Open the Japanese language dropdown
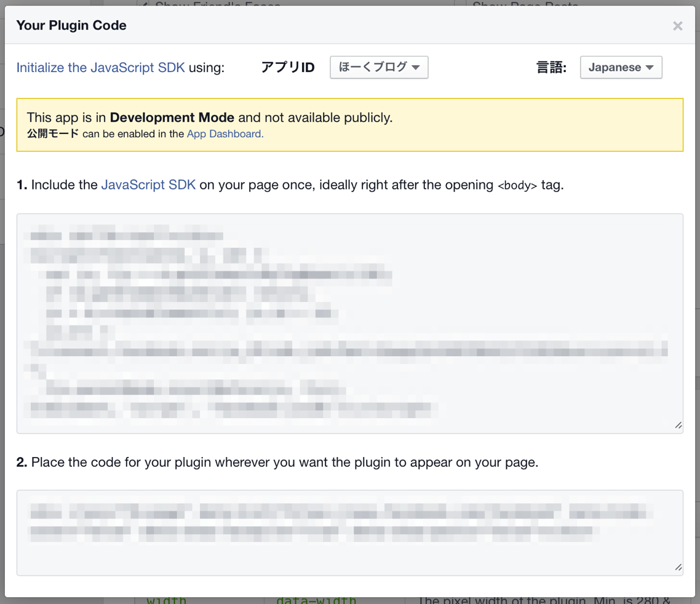Viewport: 700px width, 604px height. click(x=621, y=68)
